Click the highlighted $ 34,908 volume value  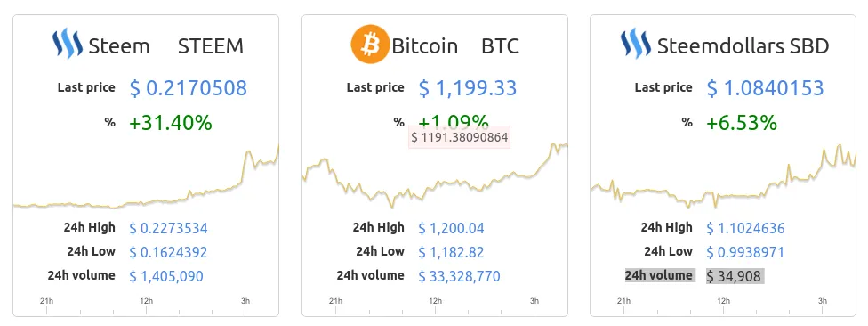coord(735,276)
